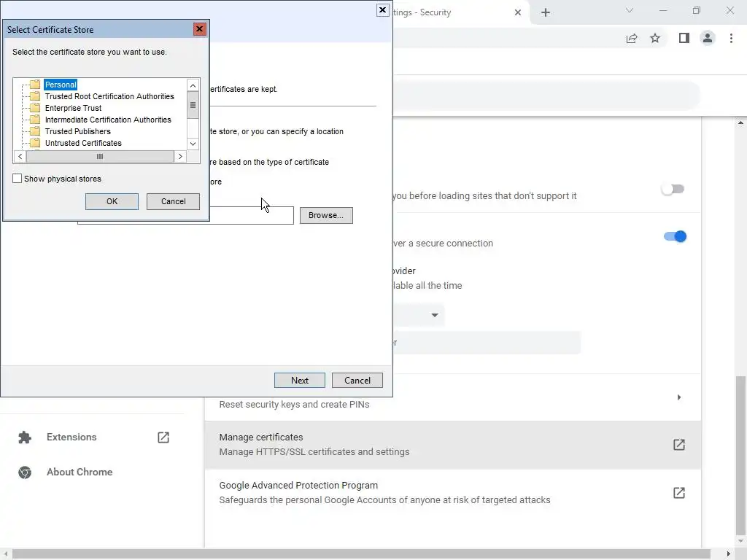Enable warning before loading insecure sites toggle
The image size is (747, 560).
(673, 189)
